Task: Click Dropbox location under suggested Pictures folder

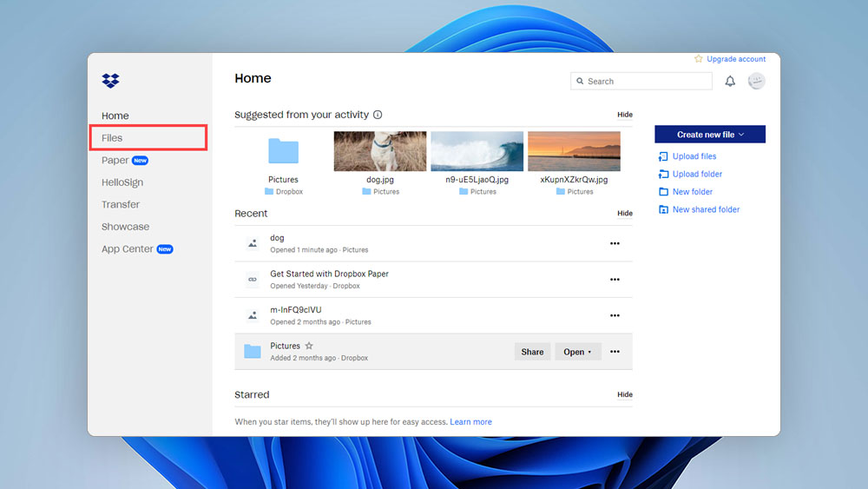Action: (290, 192)
